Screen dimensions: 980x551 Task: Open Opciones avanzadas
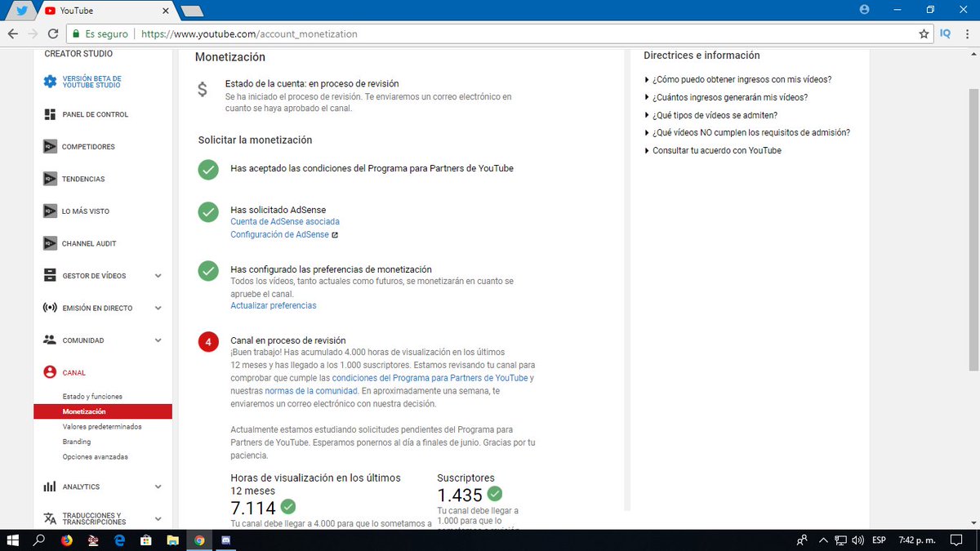point(96,457)
